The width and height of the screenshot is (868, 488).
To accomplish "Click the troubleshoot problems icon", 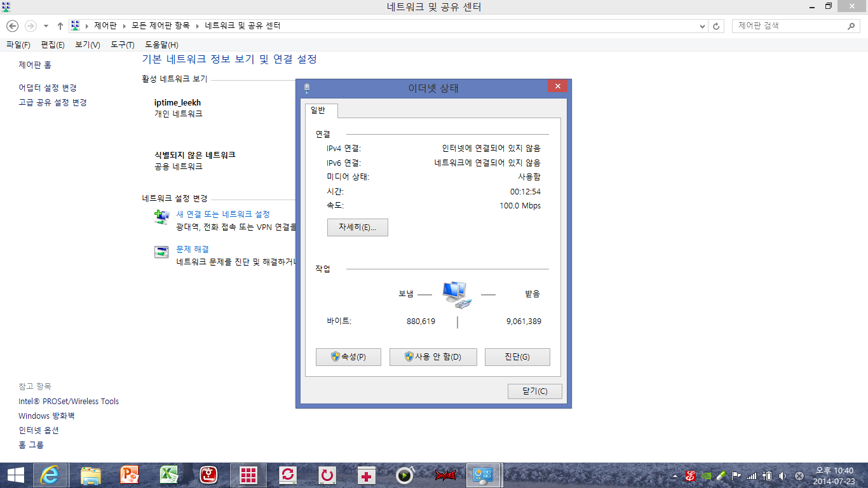I will coord(162,252).
